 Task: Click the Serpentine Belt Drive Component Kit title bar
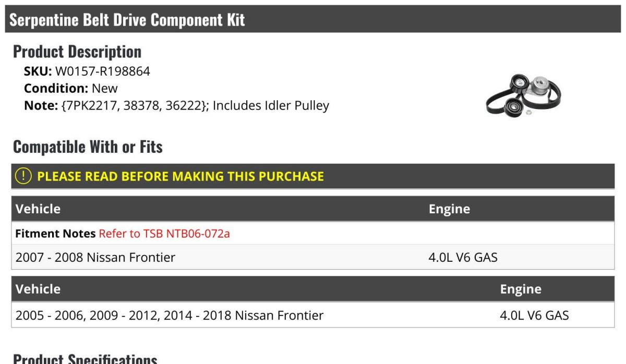coord(313,20)
